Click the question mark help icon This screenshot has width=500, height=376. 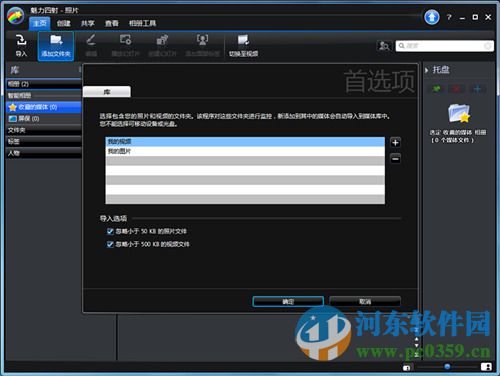pos(449,17)
